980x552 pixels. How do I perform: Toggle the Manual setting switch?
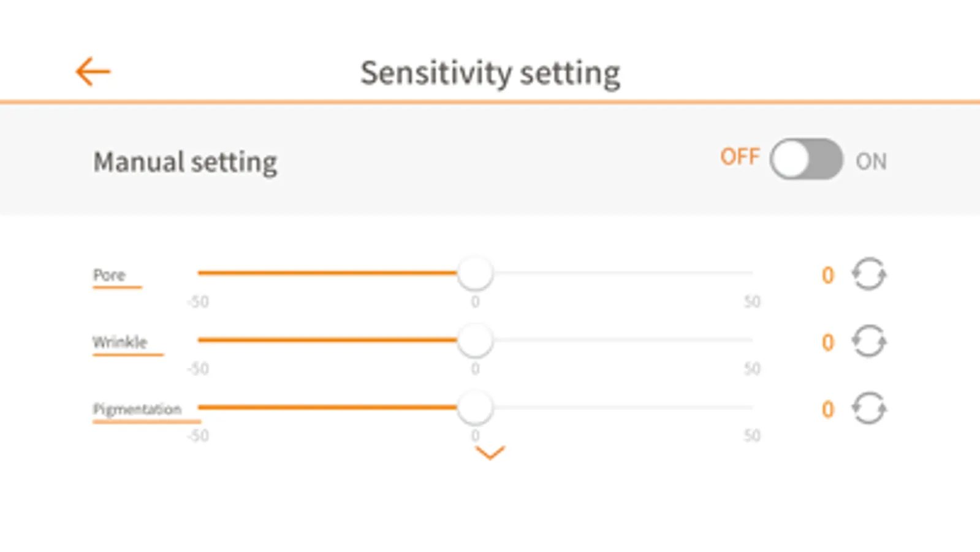[806, 159]
